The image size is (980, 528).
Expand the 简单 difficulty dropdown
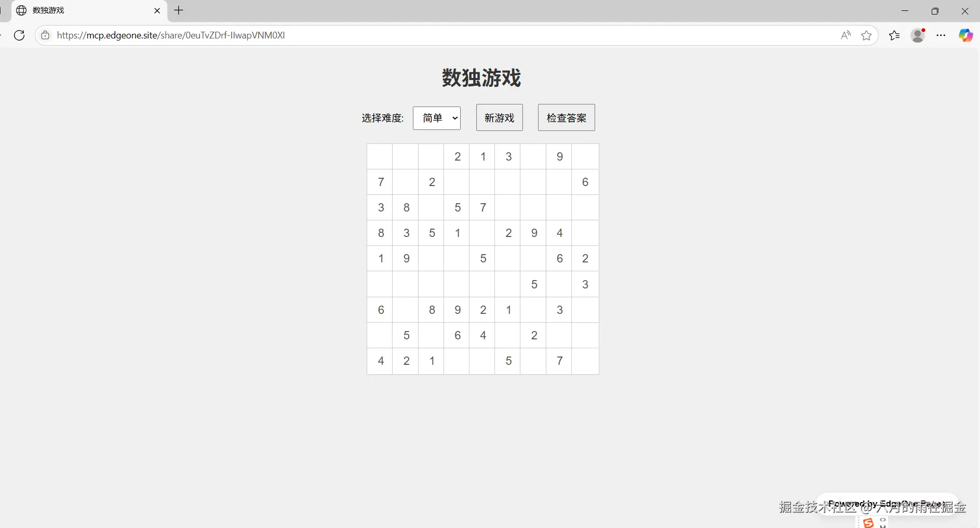[x=437, y=118]
